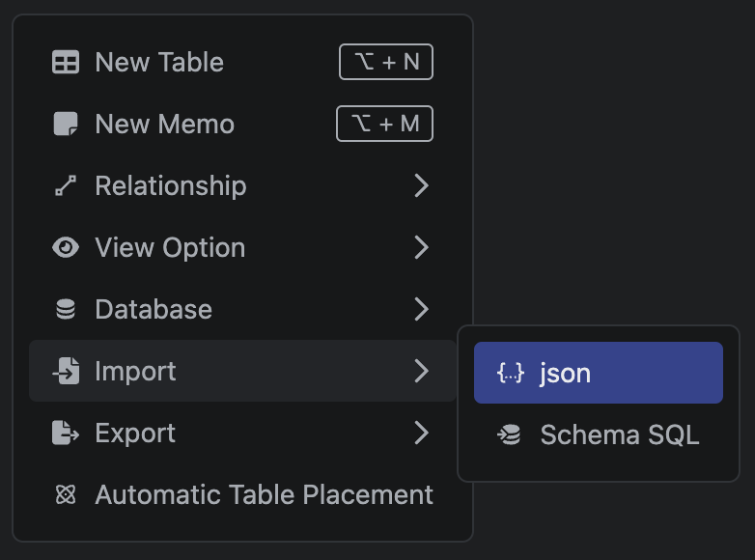Expand the View Option submenu arrow

tap(421, 248)
